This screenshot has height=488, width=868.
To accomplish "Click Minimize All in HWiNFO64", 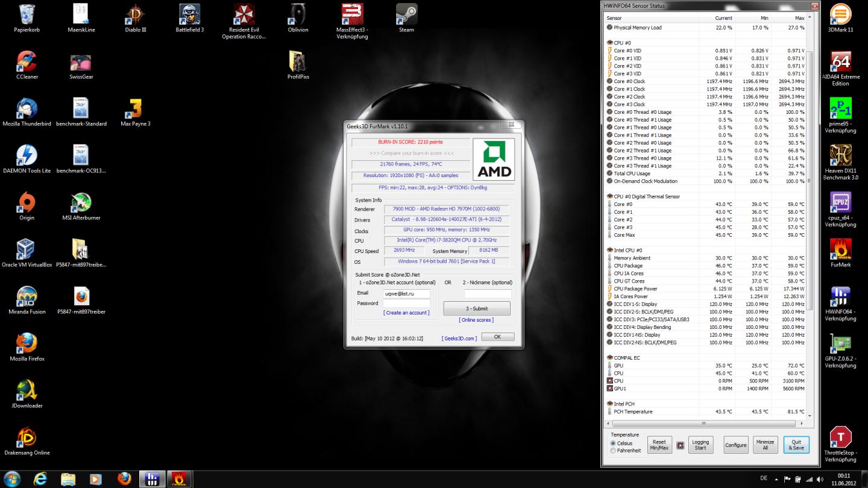I will point(765,445).
